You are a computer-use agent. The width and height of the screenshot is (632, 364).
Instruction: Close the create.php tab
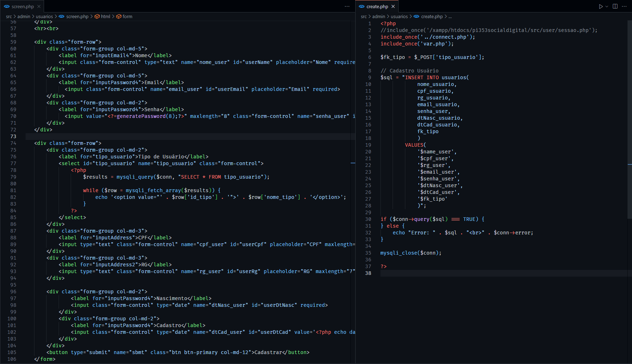click(x=393, y=6)
